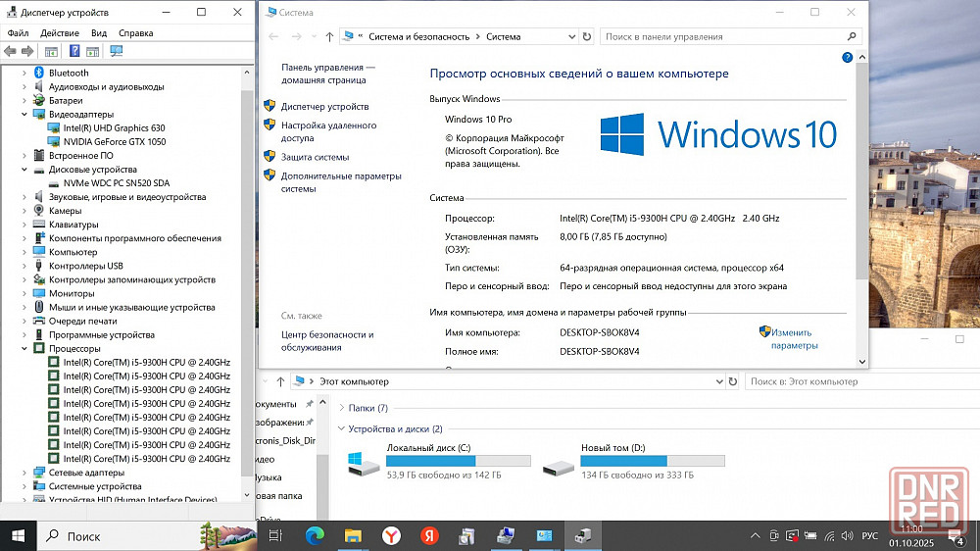Screen dimensions: 980x551
Task: Click the Scan for hardware changes toolbar icon
Action: point(117,51)
